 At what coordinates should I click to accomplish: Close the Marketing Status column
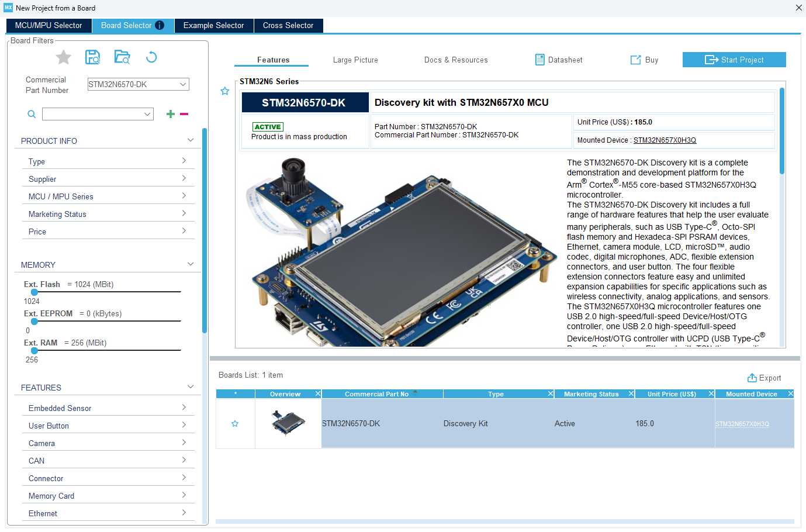pos(631,394)
